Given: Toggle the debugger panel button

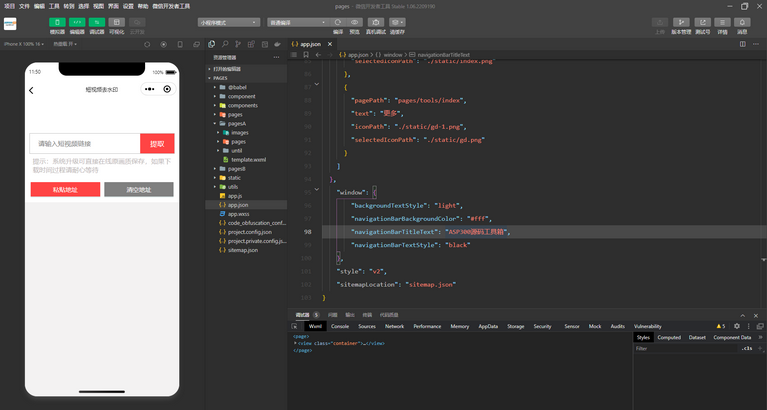Looking at the screenshot, I should coord(98,21).
